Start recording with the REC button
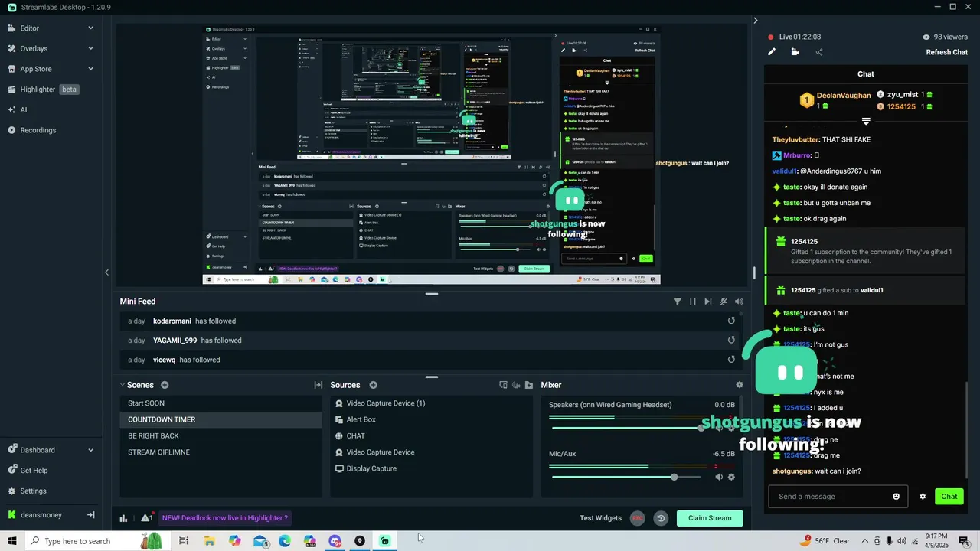 pos(637,518)
